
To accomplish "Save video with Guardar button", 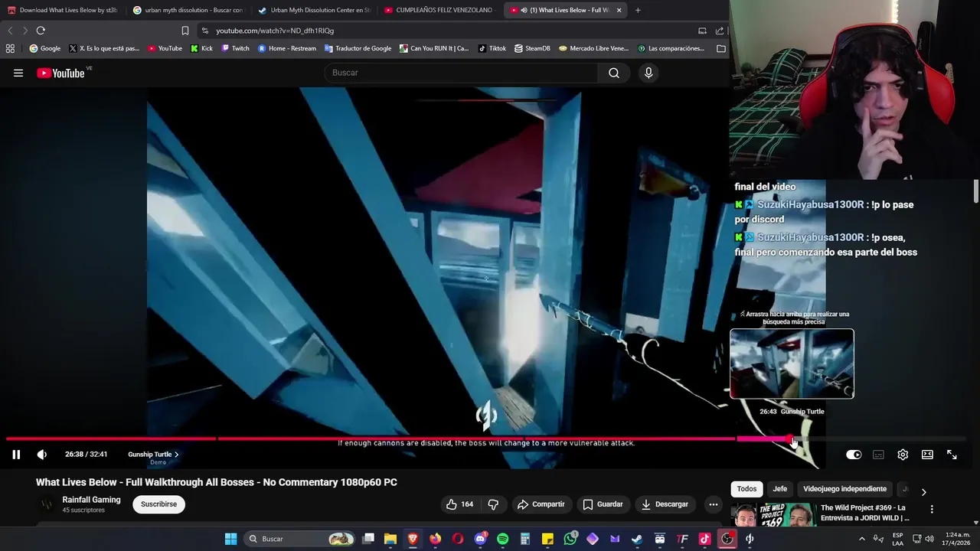I will pos(603,504).
